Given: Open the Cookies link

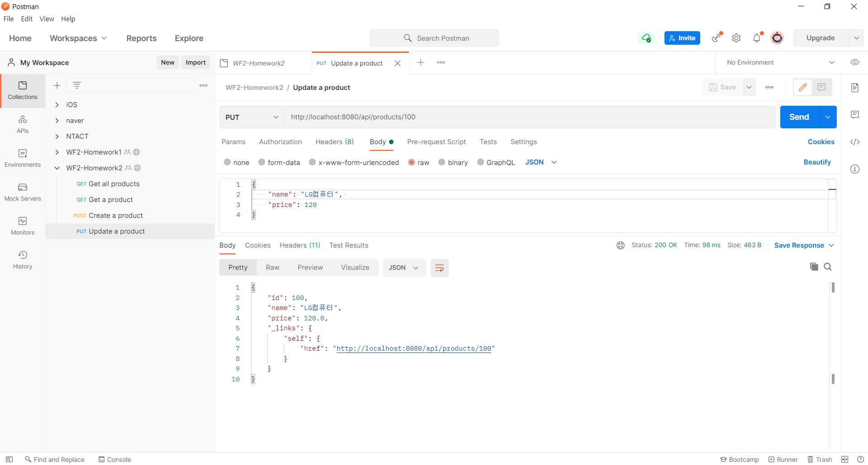Looking at the screenshot, I should [x=821, y=142].
